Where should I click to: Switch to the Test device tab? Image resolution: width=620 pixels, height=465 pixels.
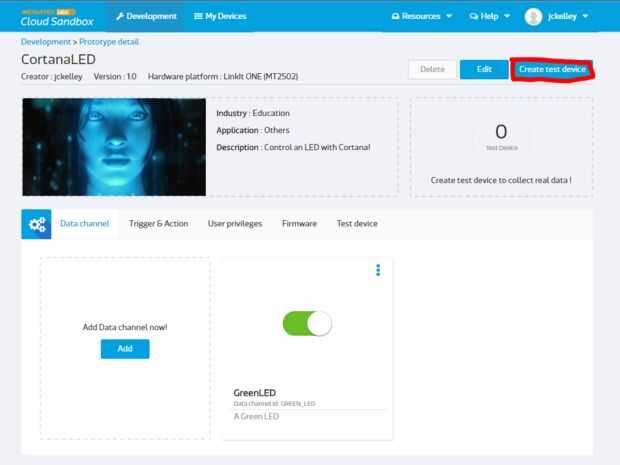[357, 223]
